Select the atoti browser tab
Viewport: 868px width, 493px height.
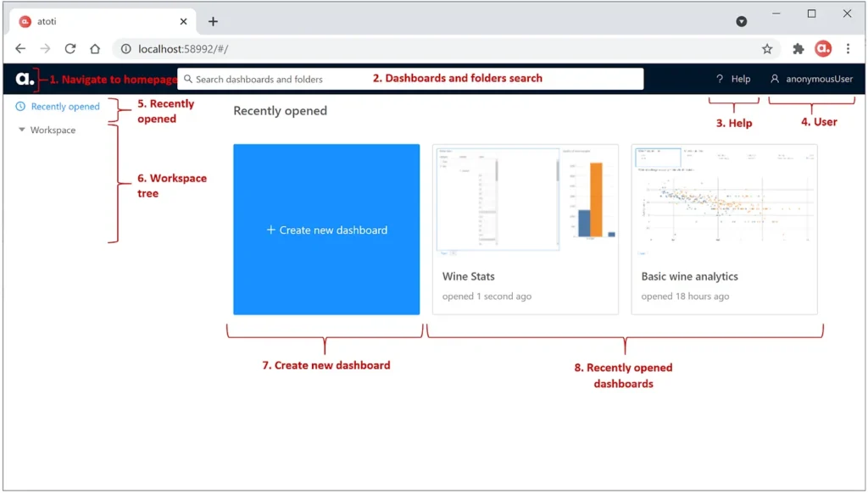click(x=103, y=21)
